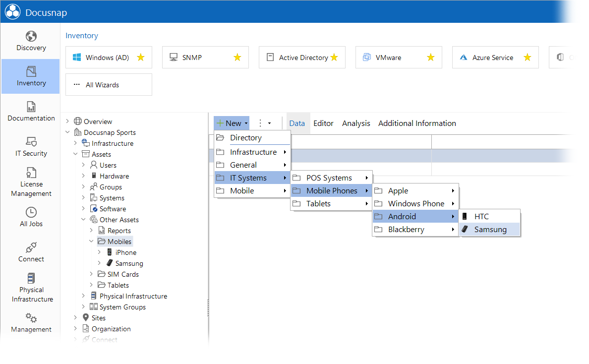Select Samsung phone type in Android submenu
589x364 pixels.
[x=489, y=229]
